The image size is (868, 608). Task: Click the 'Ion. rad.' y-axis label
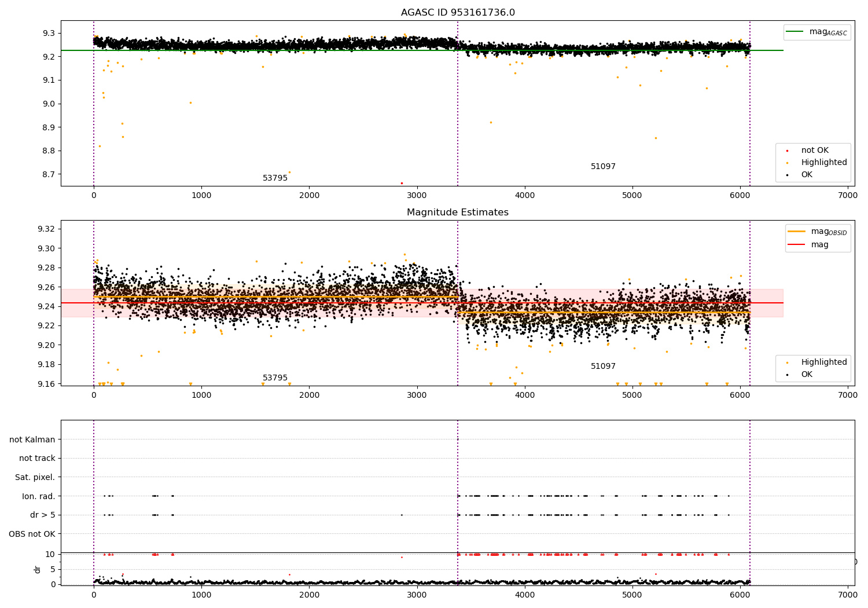tap(39, 496)
